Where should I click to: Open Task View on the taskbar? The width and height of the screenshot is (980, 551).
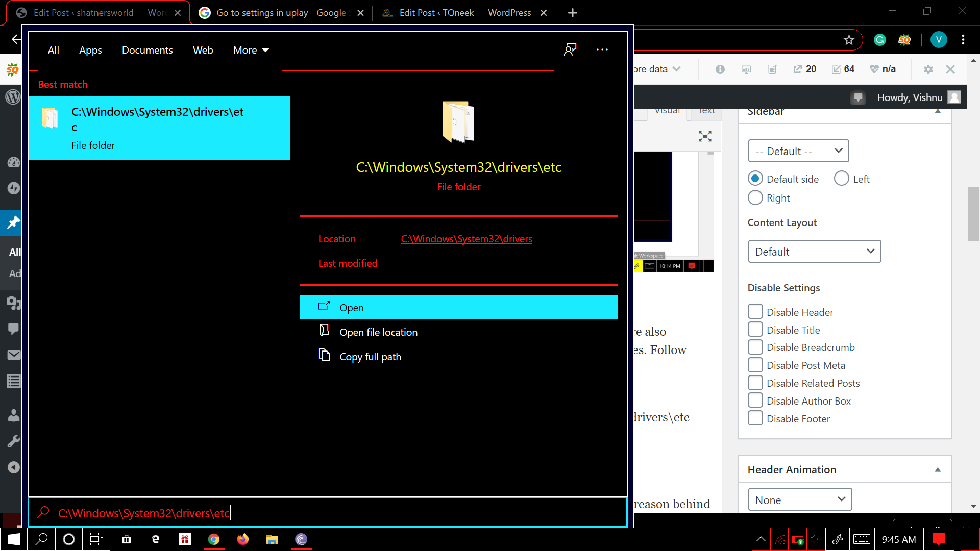(96, 539)
